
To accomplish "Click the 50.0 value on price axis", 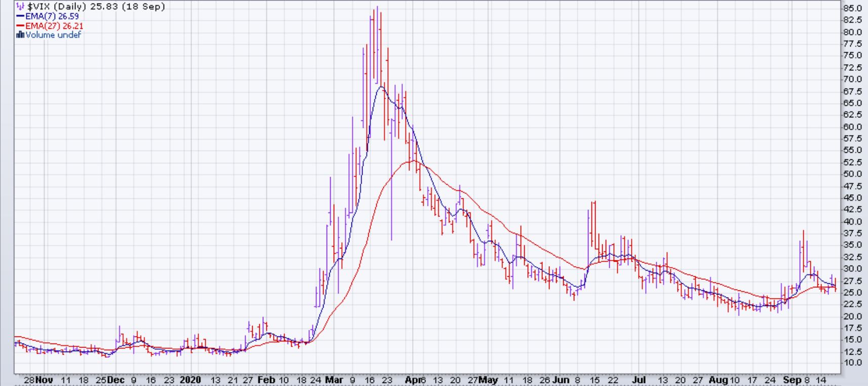I will click(x=852, y=174).
